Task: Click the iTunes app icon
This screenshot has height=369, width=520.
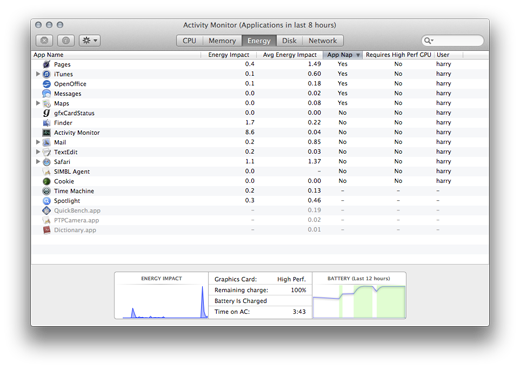Action: click(x=47, y=74)
